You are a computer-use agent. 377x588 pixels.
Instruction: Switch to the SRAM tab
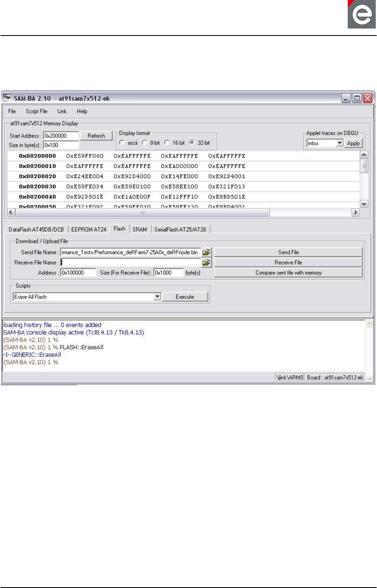click(x=140, y=229)
